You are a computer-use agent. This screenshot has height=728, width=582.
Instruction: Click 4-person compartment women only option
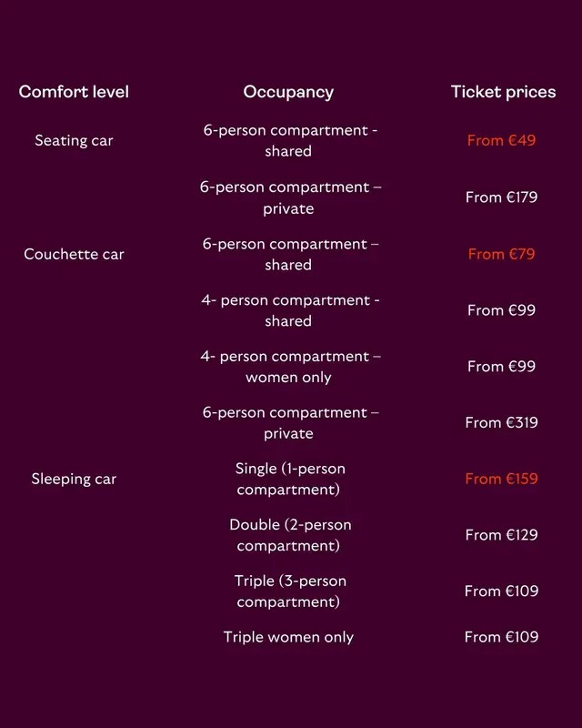(289, 367)
